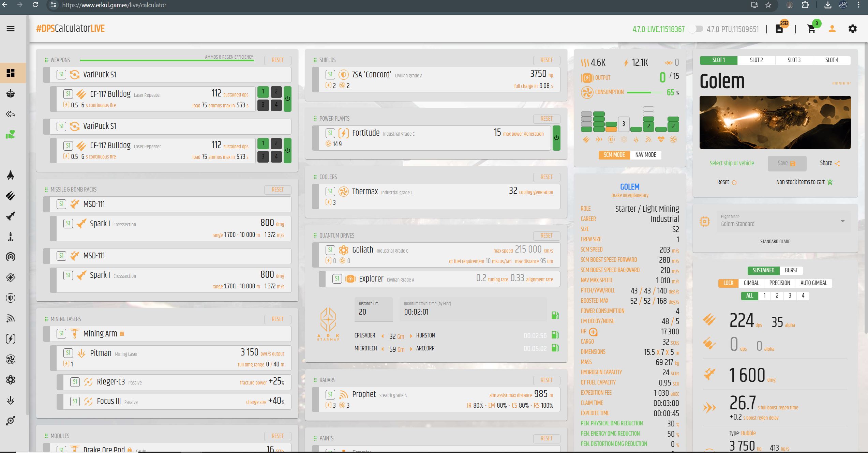
Task: Toggle between LIVE and PTU version switch
Action: pyautogui.click(x=695, y=29)
